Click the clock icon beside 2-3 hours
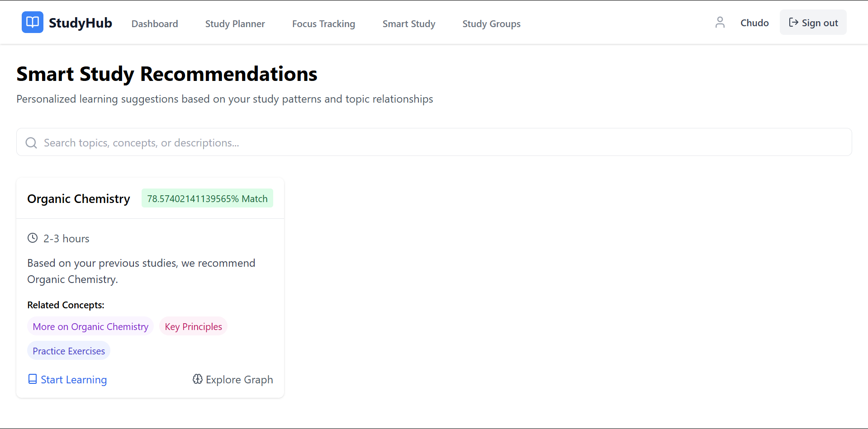This screenshot has width=868, height=429. (33, 238)
